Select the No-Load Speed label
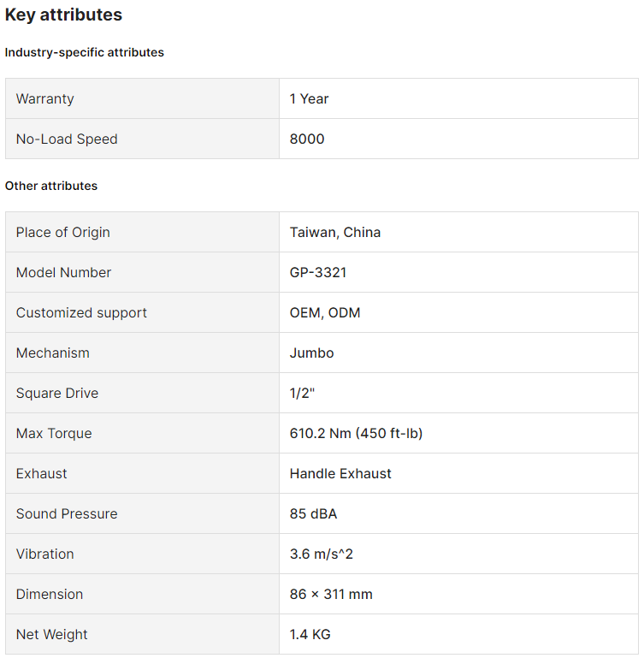The width and height of the screenshot is (644, 664). coord(67,139)
